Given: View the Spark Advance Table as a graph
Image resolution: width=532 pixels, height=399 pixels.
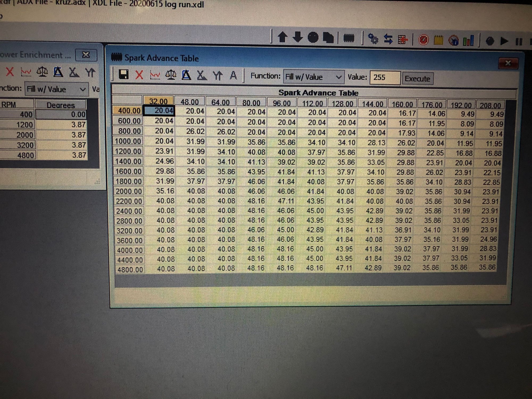Looking at the screenshot, I should [155, 76].
